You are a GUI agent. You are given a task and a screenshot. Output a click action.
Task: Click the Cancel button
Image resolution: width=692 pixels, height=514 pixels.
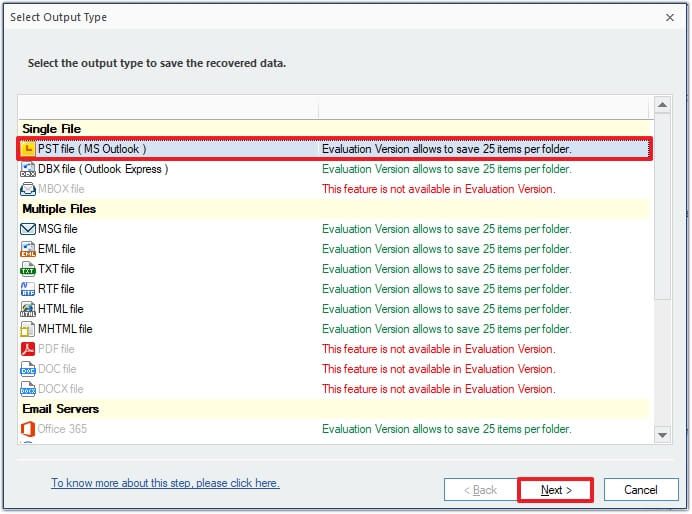pos(641,490)
